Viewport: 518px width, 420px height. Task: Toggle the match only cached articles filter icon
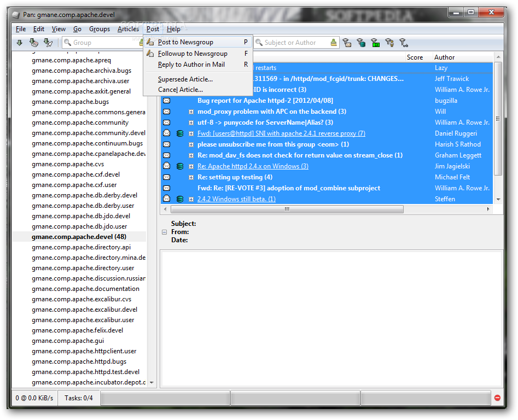[x=361, y=43]
